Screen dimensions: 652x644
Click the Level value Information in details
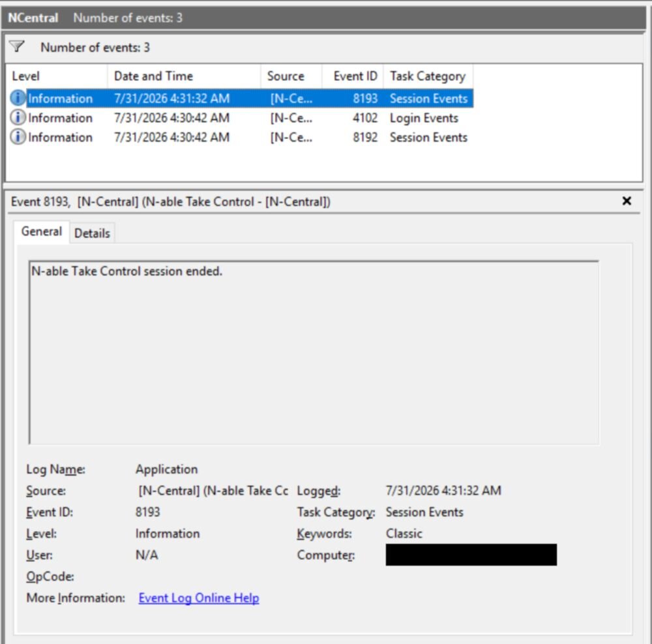pyautogui.click(x=167, y=533)
